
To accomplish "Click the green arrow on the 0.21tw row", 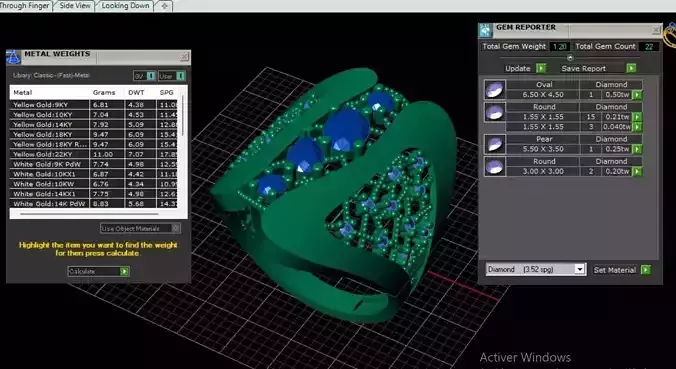I will tap(637, 117).
